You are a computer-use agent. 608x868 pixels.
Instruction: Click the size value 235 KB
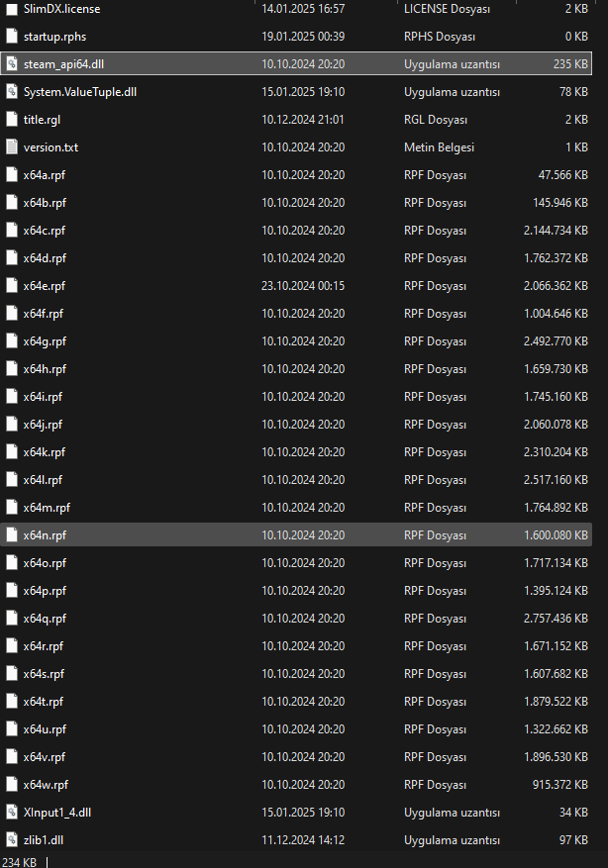click(570, 64)
